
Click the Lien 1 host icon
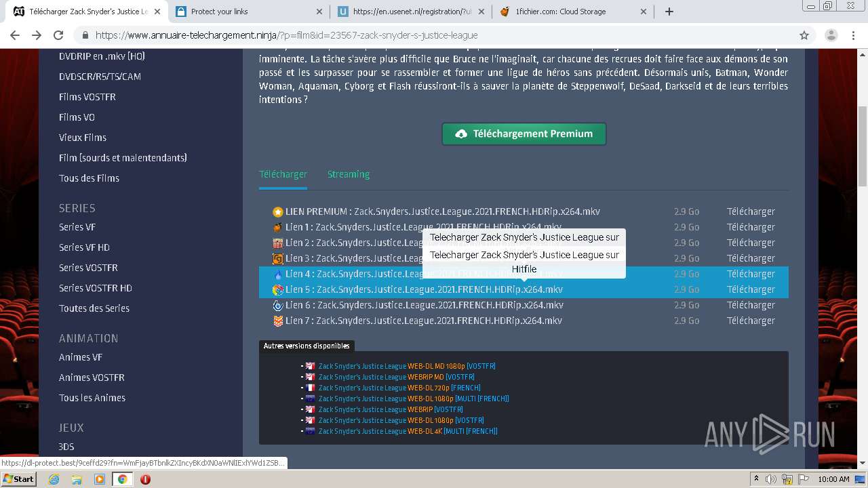pos(277,228)
